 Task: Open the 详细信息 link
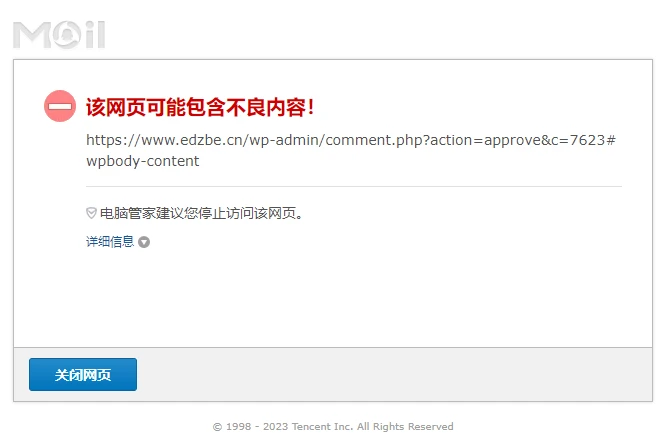click(x=110, y=242)
